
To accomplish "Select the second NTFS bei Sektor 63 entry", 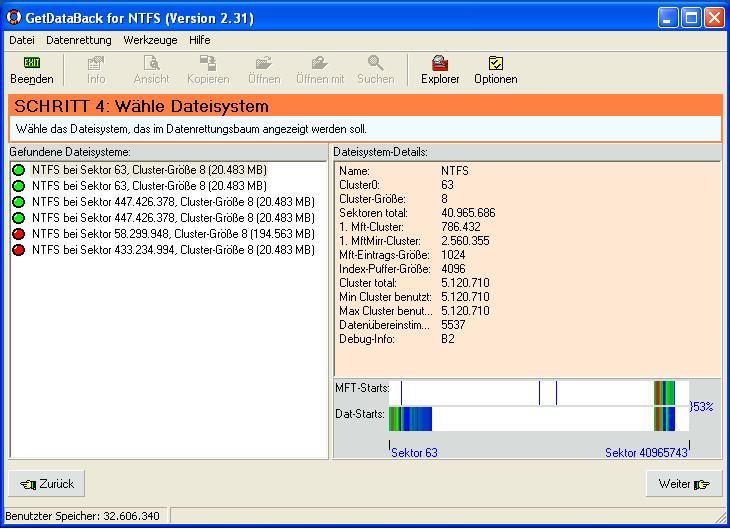I will 149,186.
